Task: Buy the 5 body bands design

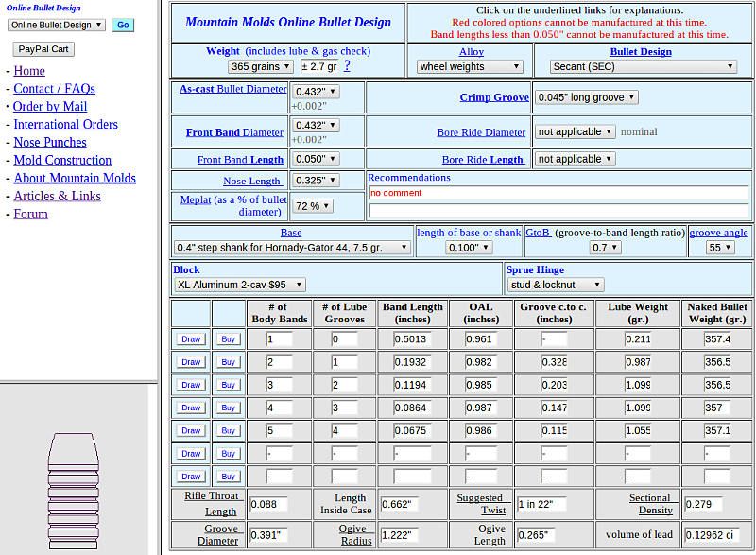Action: pyautogui.click(x=228, y=430)
